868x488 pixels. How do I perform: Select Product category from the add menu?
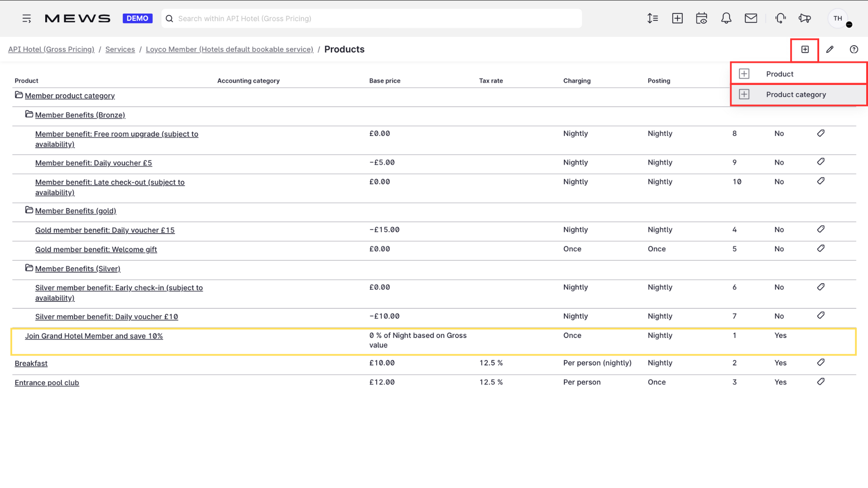point(799,94)
